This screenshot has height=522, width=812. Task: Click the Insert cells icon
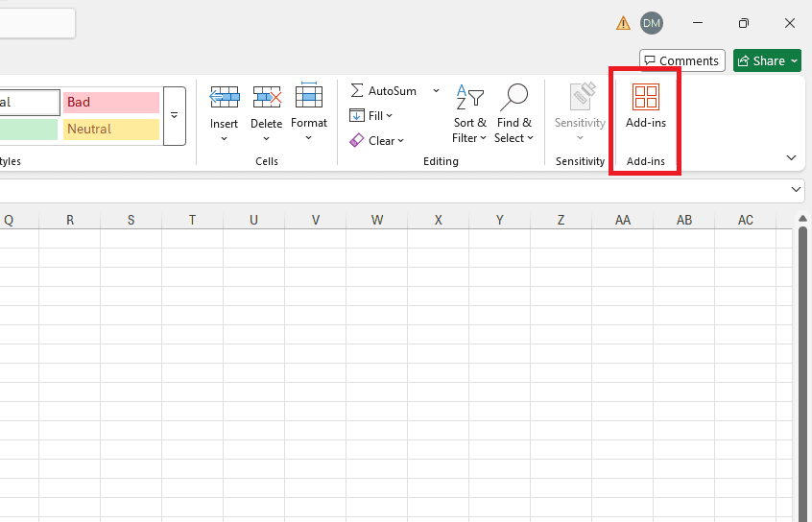point(225,97)
